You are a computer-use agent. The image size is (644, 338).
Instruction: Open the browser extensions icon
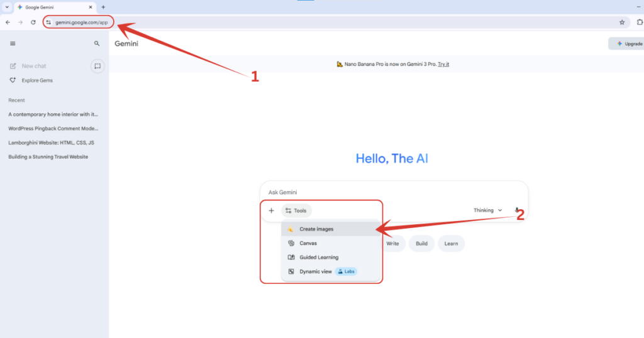(x=640, y=22)
